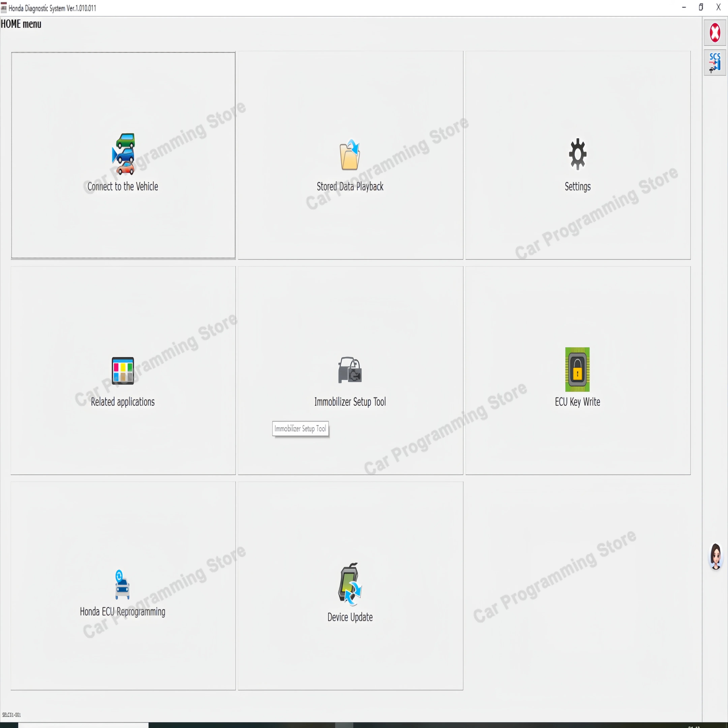
Task: Click the Honda ECU Reprogramming label text
Action: click(123, 612)
